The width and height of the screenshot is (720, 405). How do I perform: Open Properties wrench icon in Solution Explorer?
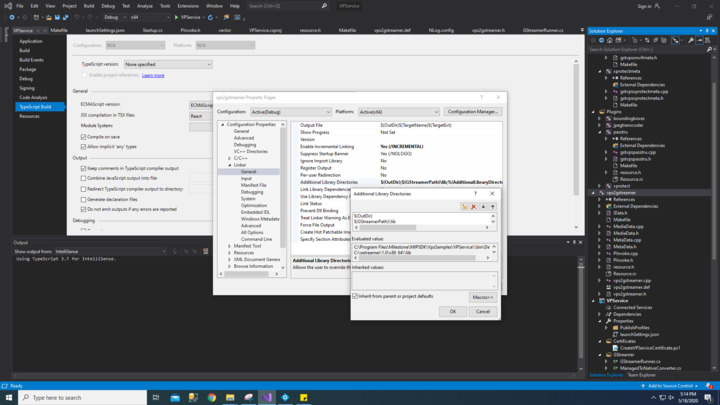click(x=690, y=41)
